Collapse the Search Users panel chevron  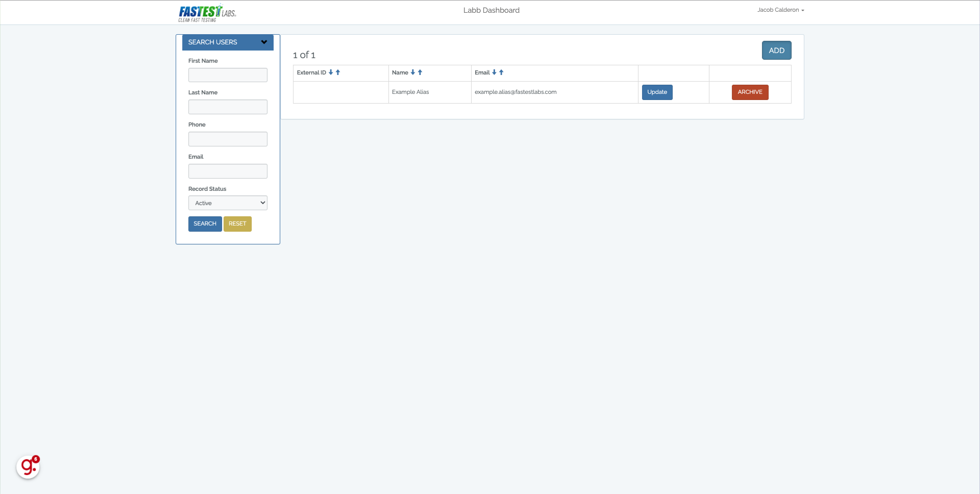point(264,42)
